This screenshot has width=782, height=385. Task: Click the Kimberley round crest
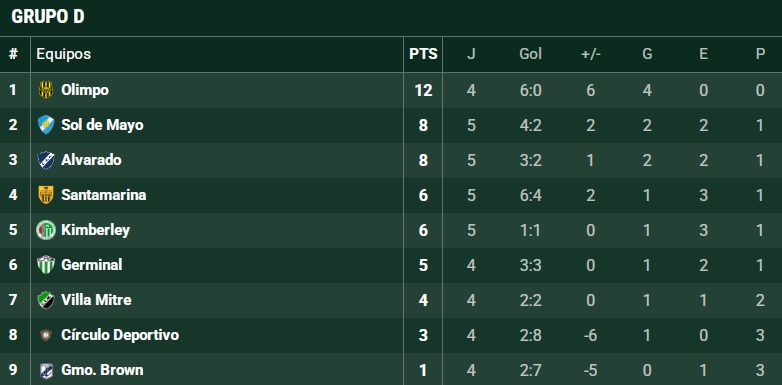pyautogui.click(x=46, y=230)
